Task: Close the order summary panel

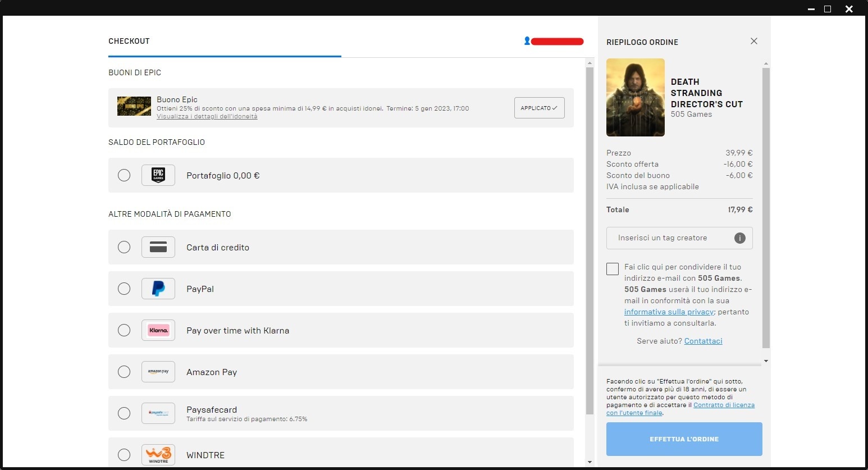Action: coord(754,41)
